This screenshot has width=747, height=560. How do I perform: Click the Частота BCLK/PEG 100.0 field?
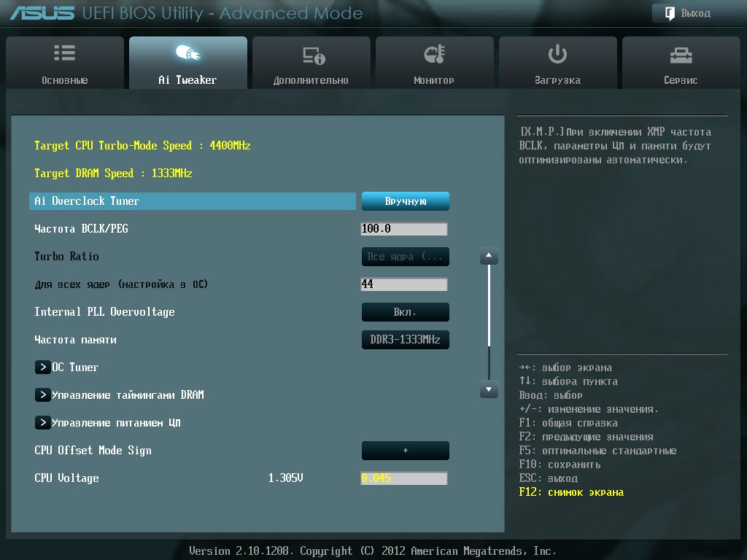404,228
